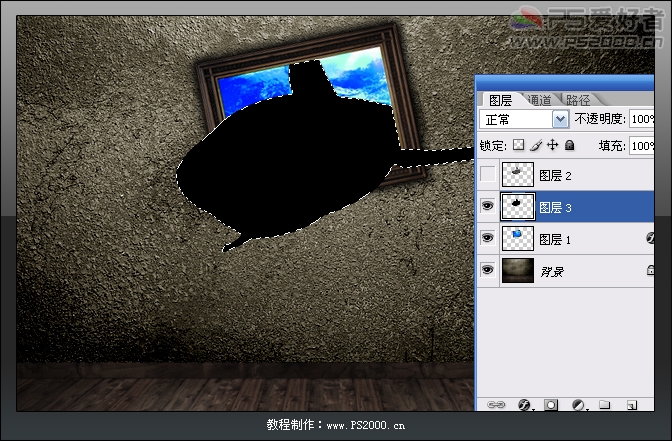Hide layer 图层 3 with eye icon
The width and height of the screenshot is (672, 441).
(x=487, y=206)
